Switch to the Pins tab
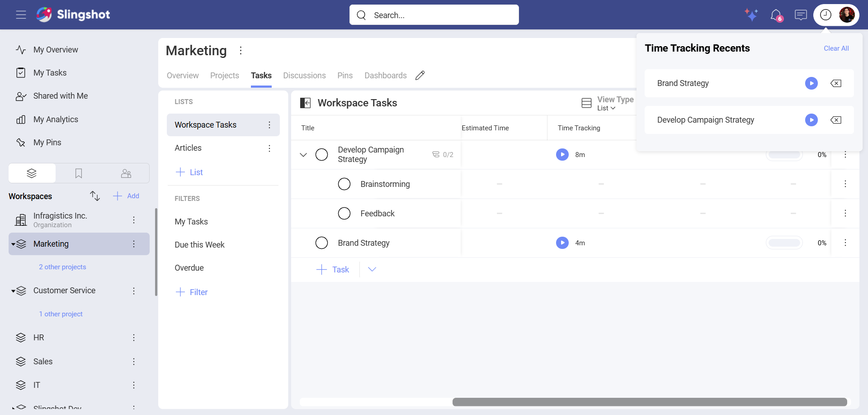 tap(345, 76)
